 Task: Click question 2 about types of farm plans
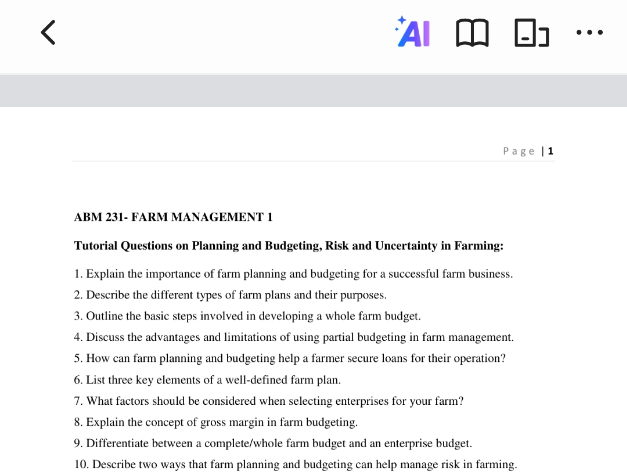coord(230,295)
